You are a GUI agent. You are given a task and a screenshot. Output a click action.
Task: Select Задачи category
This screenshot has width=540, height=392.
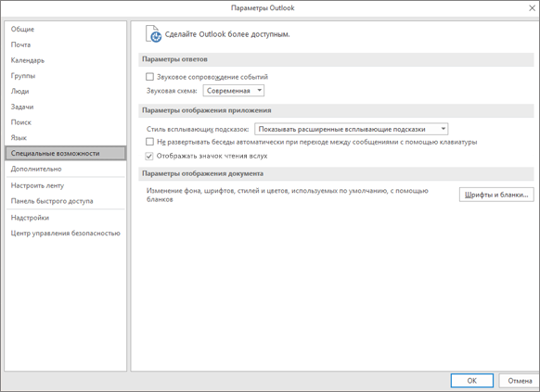66,107
